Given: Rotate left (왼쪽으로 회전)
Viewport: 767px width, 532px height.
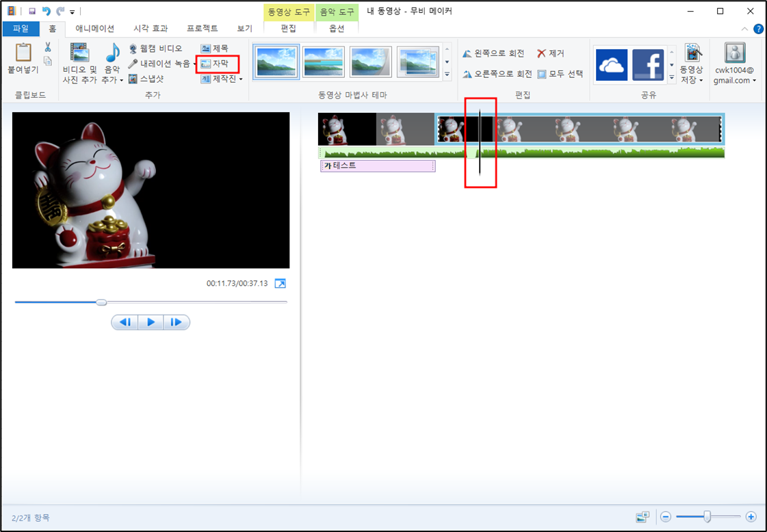Looking at the screenshot, I should point(493,53).
